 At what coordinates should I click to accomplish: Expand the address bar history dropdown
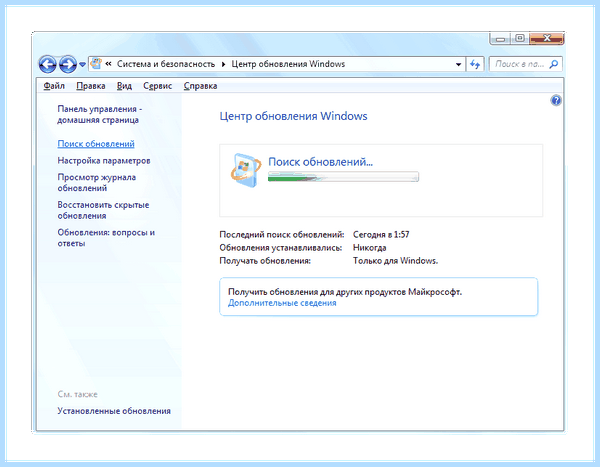click(x=458, y=64)
